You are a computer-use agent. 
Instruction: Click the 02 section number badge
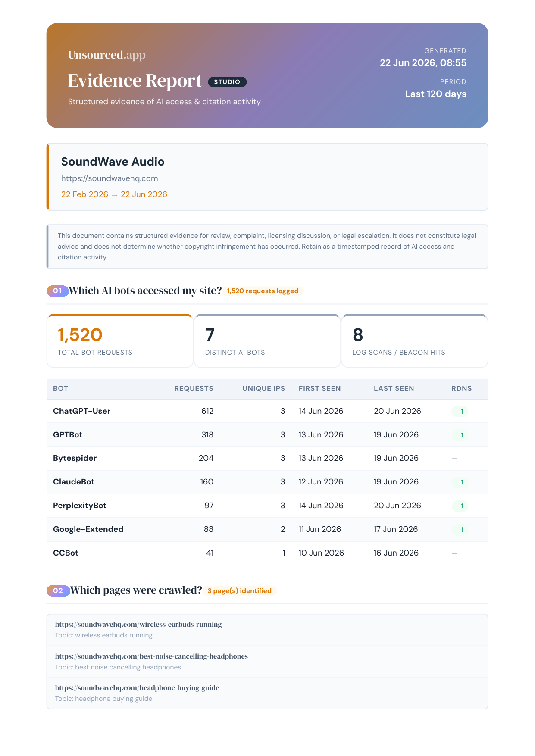point(58,590)
